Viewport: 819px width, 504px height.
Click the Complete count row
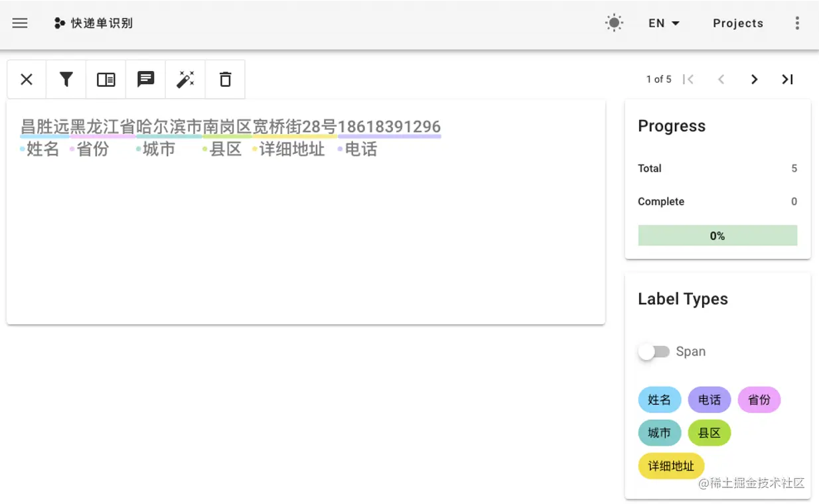pos(717,202)
